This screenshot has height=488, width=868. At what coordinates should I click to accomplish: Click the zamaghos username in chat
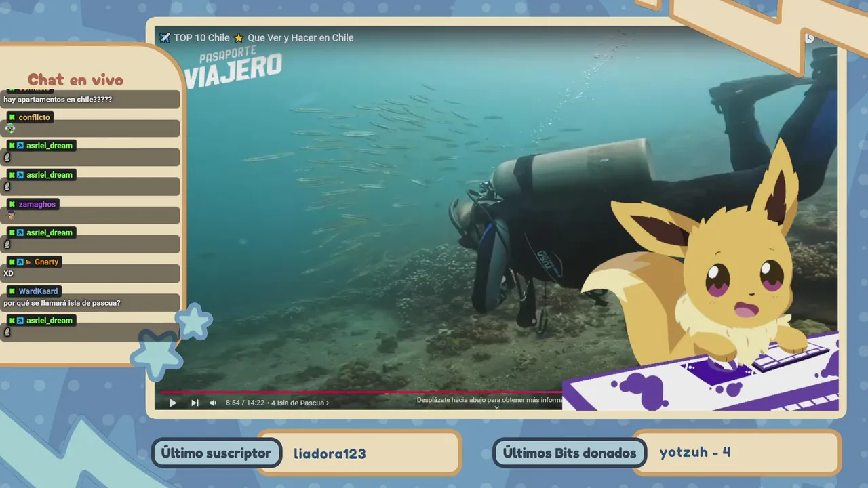tap(37, 204)
